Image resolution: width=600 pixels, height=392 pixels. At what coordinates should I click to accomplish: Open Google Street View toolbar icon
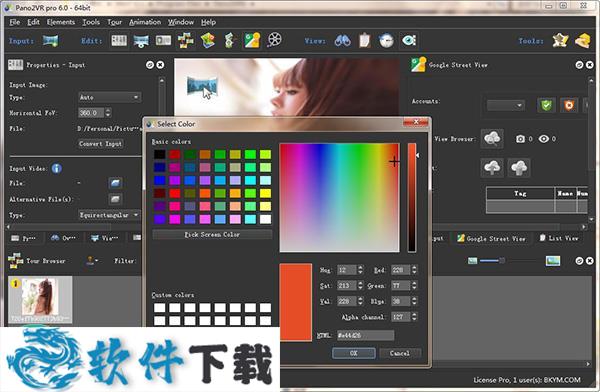click(x=252, y=40)
